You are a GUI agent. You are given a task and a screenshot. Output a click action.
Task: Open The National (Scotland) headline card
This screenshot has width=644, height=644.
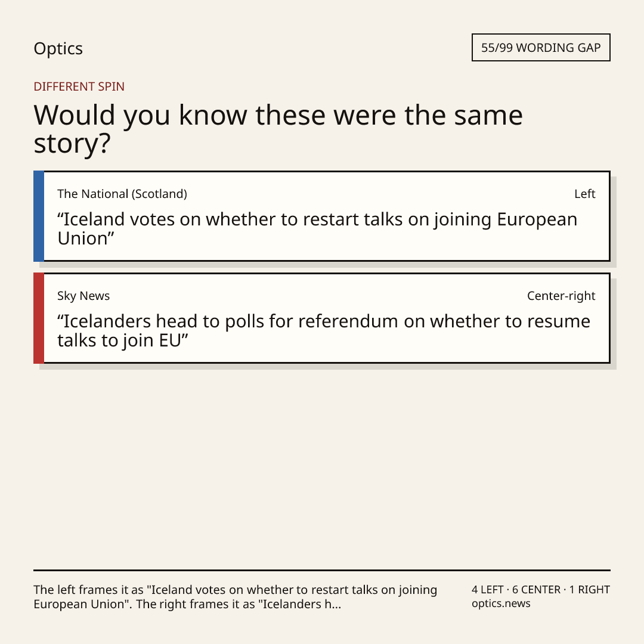pyautogui.click(x=321, y=216)
